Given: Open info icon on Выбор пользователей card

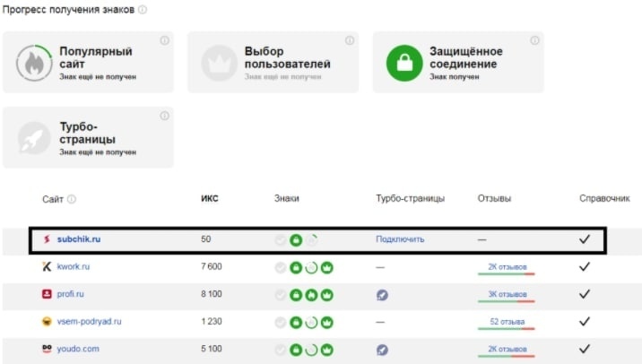Looking at the screenshot, I should tap(350, 40).
